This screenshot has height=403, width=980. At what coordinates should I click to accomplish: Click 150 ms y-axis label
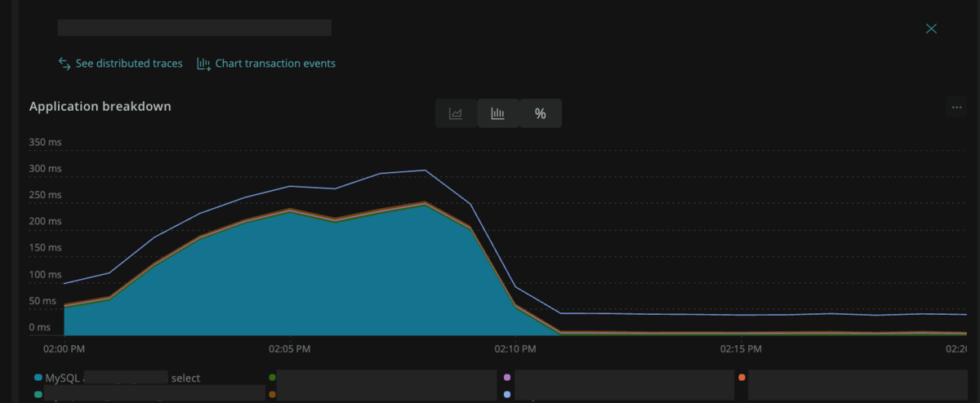click(x=46, y=247)
